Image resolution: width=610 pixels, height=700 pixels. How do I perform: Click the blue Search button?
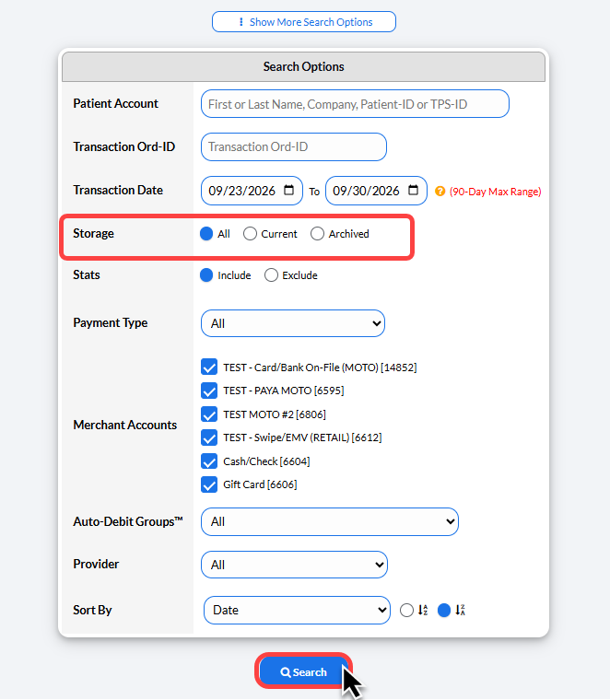[304, 671]
